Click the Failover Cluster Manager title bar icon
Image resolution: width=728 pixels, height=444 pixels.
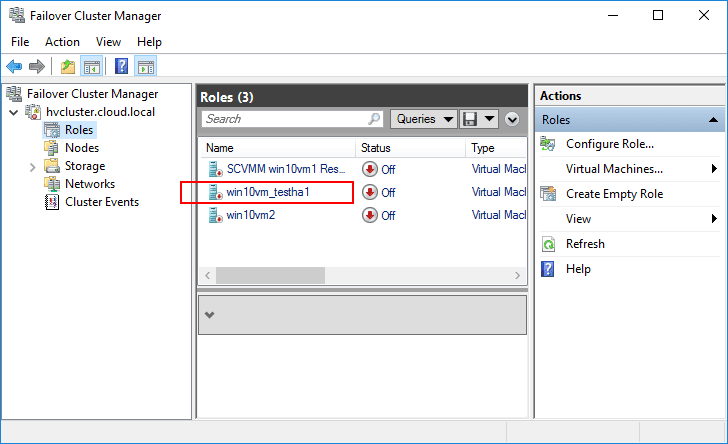17,15
